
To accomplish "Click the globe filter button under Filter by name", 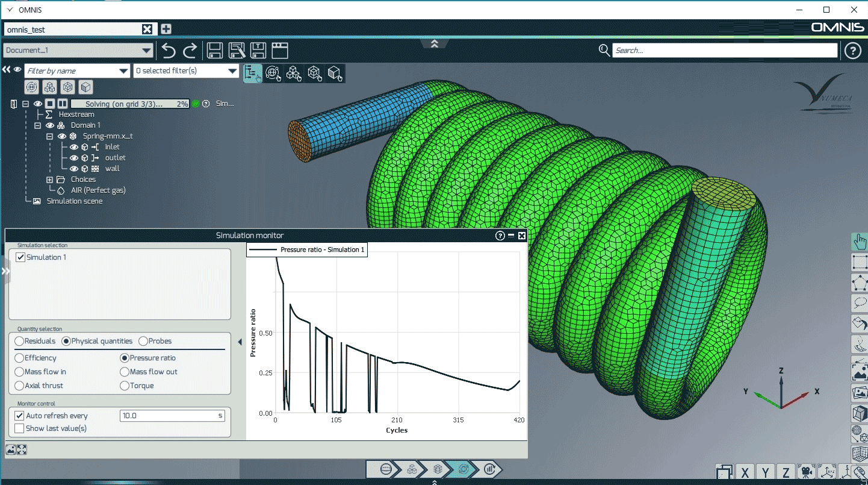I will coord(32,87).
